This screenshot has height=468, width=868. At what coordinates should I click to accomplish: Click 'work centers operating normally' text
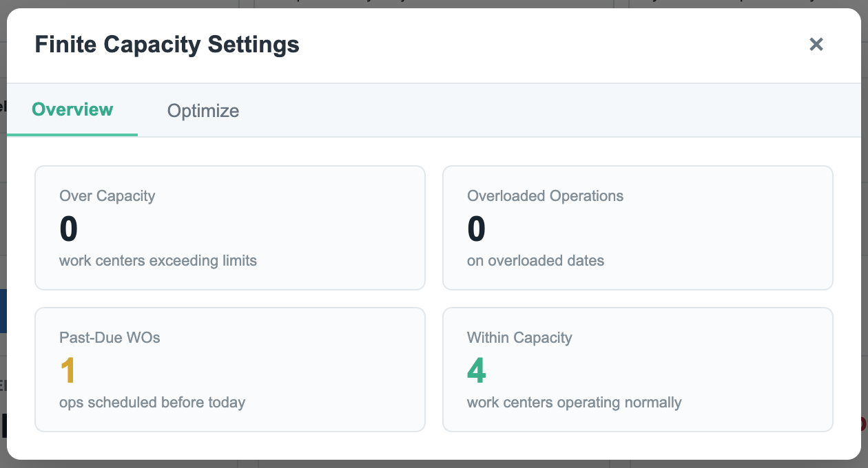click(575, 403)
